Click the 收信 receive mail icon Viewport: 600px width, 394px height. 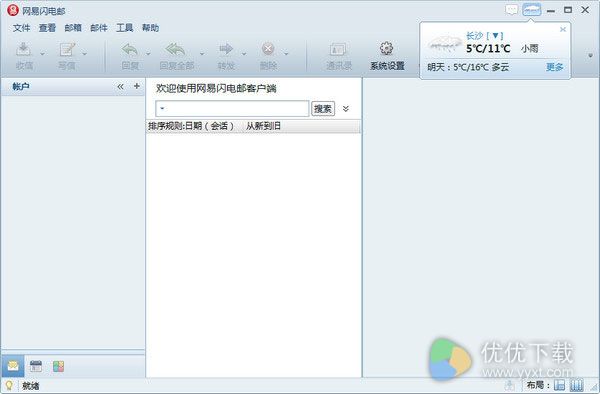coord(24,49)
